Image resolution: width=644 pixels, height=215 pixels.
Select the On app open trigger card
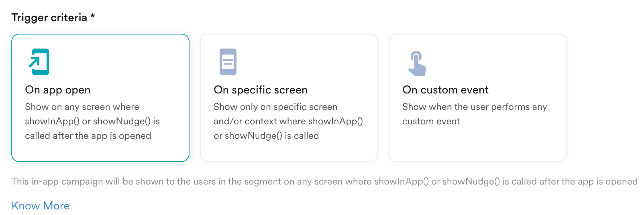[100, 98]
